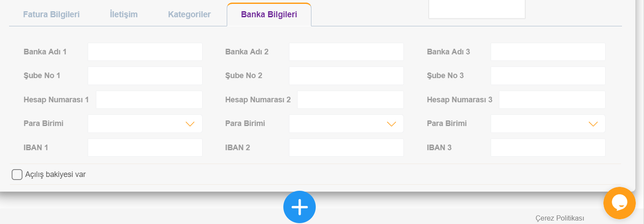Select the Banka Bilgileri tab
644x224 pixels.
[269, 14]
